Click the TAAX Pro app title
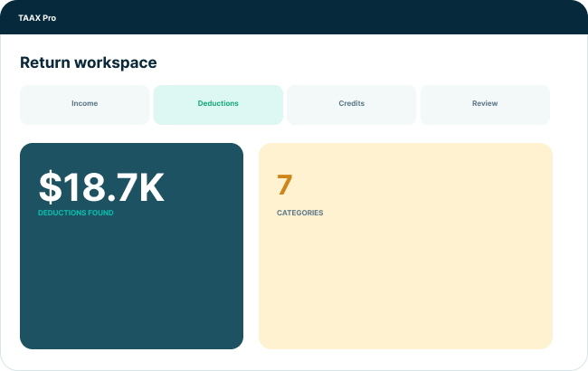This screenshot has height=371, width=588. coord(37,18)
